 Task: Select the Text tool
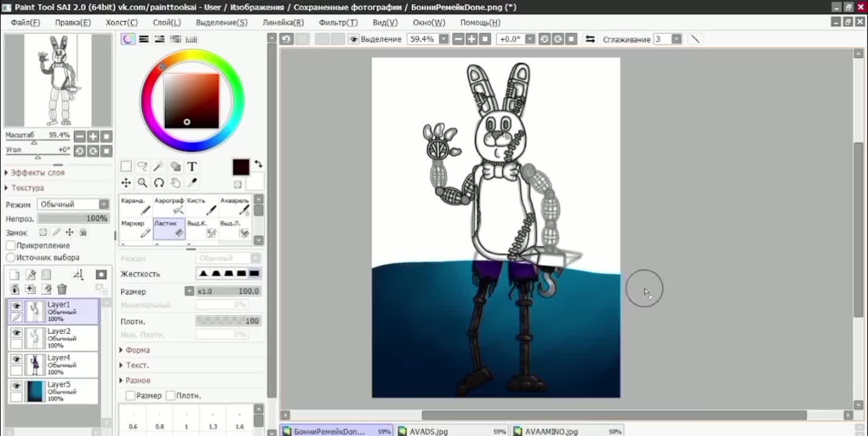[192, 167]
